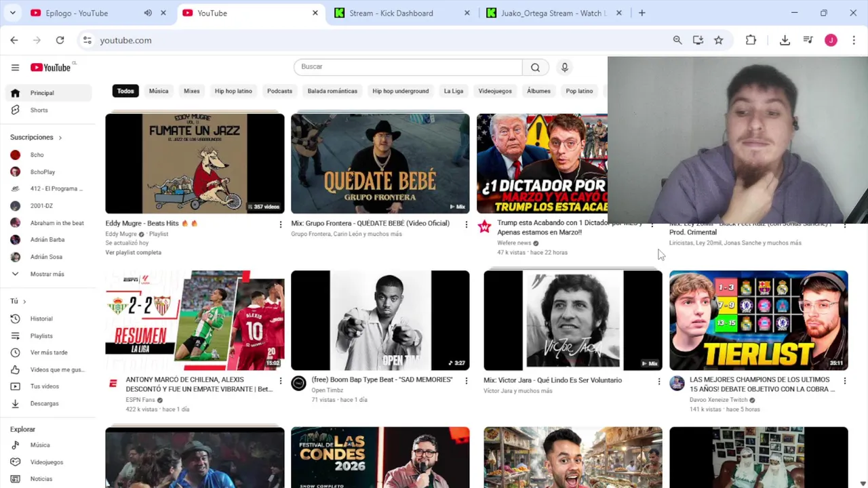Open the Resumen La Liga 2-2 thumbnail
Screen dimensions: 868x488
point(195,321)
